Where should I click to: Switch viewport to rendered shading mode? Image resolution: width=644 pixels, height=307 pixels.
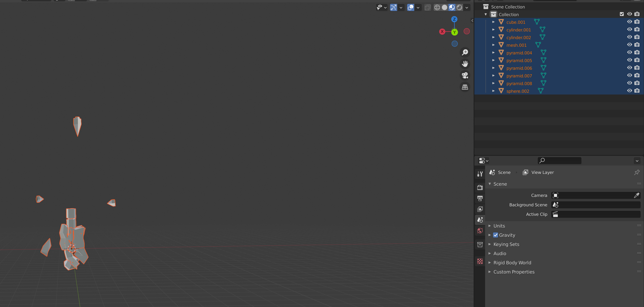(459, 7)
